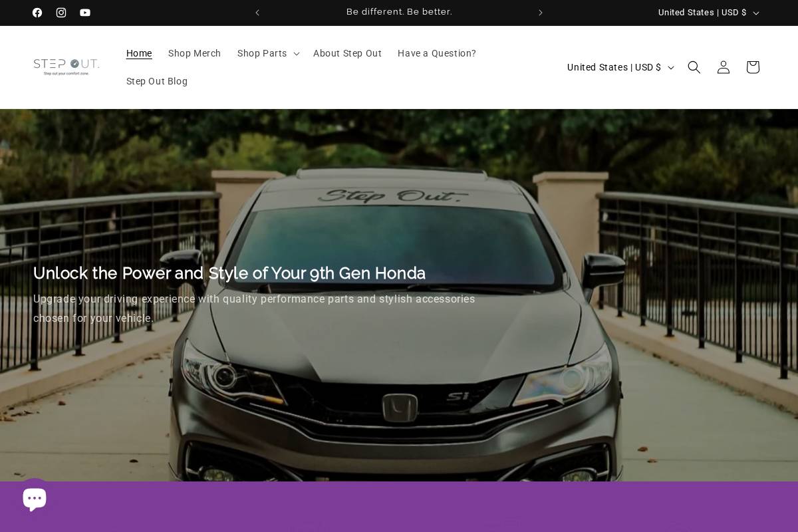Open the search magnifier in the header
The image size is (798, 532).
694,67
